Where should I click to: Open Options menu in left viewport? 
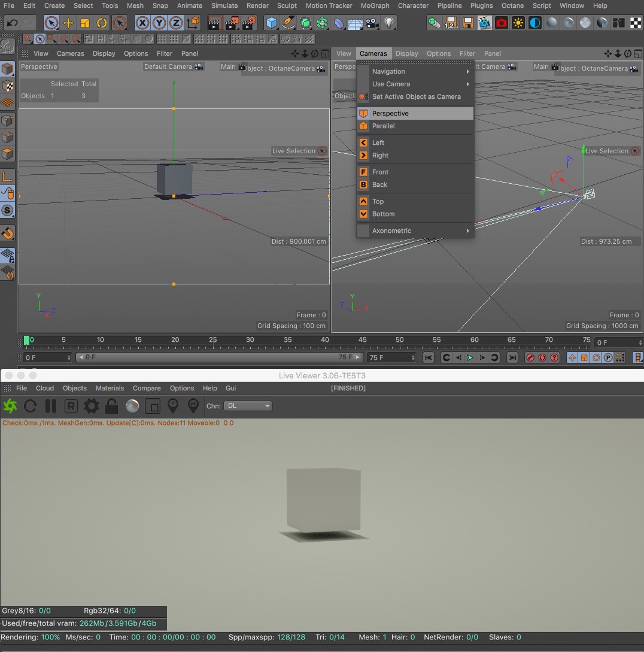tap(136, 53)
